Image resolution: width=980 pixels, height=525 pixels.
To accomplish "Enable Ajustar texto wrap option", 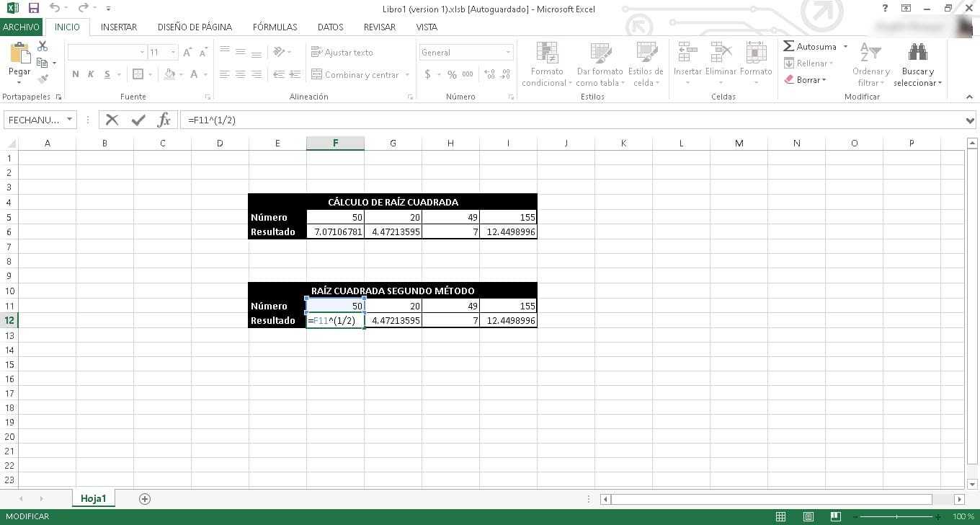I will [342, 52].
